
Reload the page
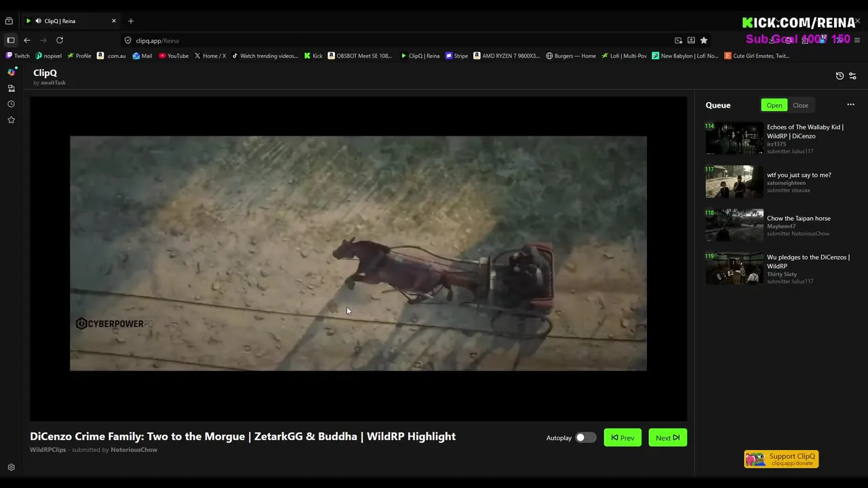pyautogui.click(x=60, y=40)
